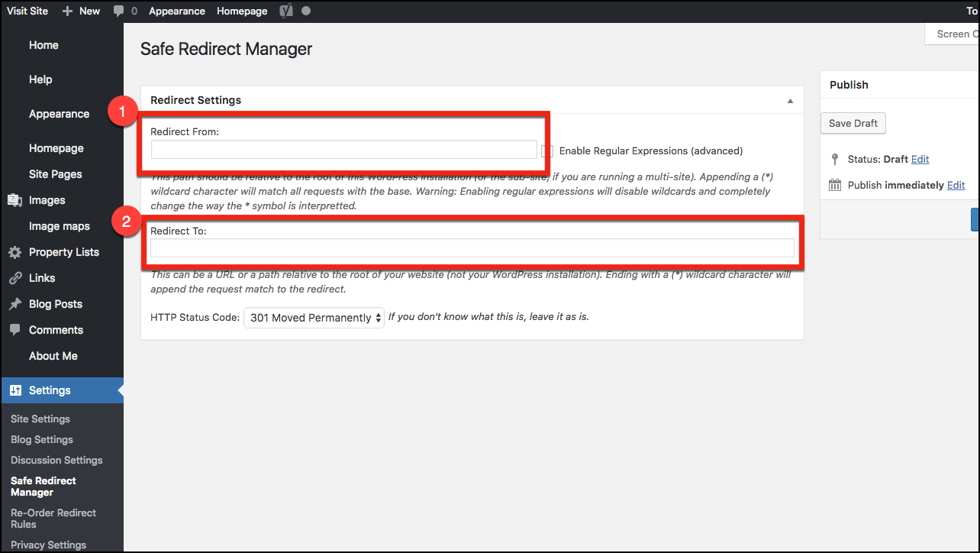980x553 pixels.
Task: Click the Images camera icon in sidebar
Action: tap(15, 200)
